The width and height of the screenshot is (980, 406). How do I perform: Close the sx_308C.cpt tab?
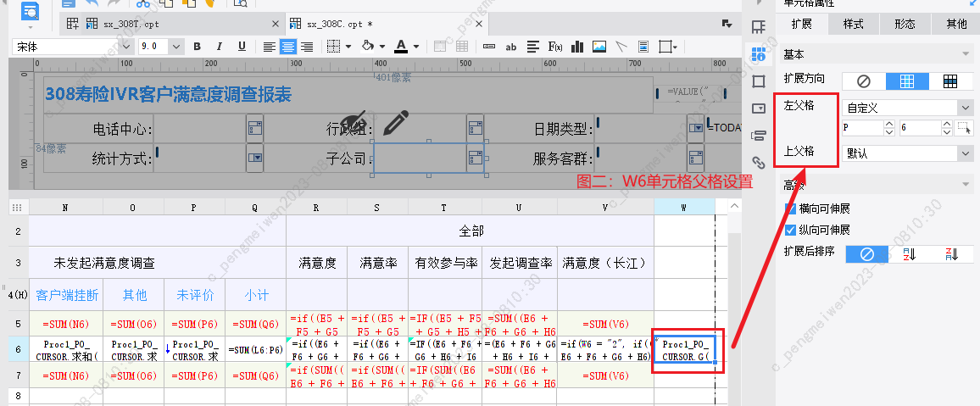point(479,25)
